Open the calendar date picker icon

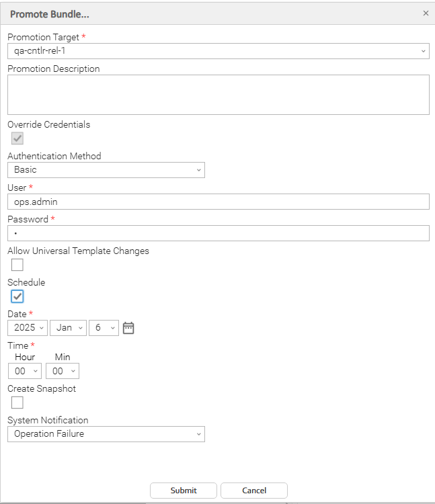128,328
